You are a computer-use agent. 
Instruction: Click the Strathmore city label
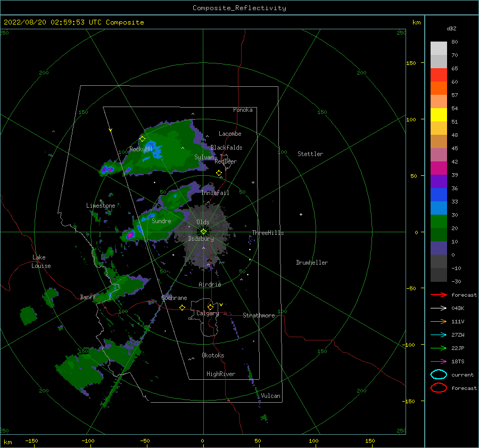coord(259,315)
